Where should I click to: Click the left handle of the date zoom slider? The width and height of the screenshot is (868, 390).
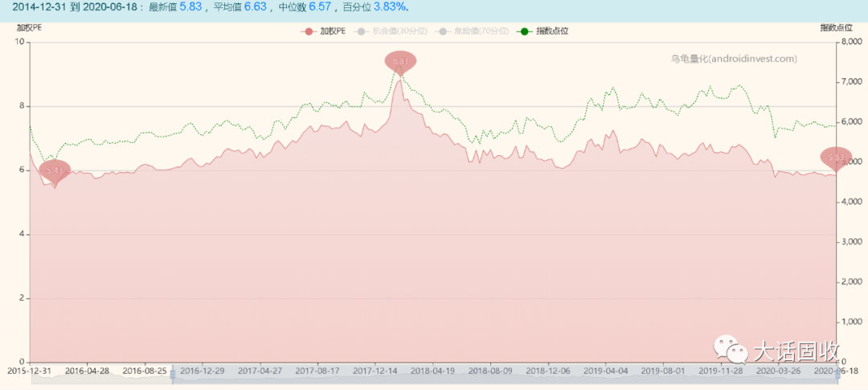tap(173, 372)
